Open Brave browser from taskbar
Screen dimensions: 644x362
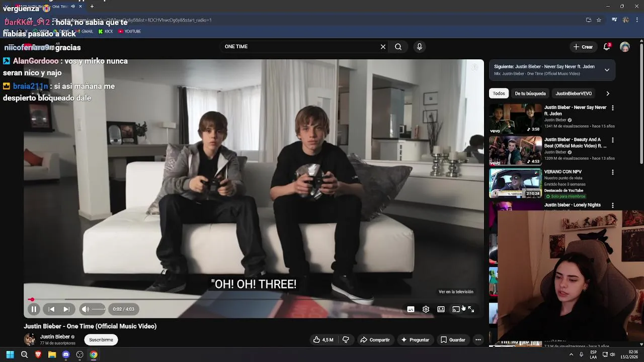point(38,354)
